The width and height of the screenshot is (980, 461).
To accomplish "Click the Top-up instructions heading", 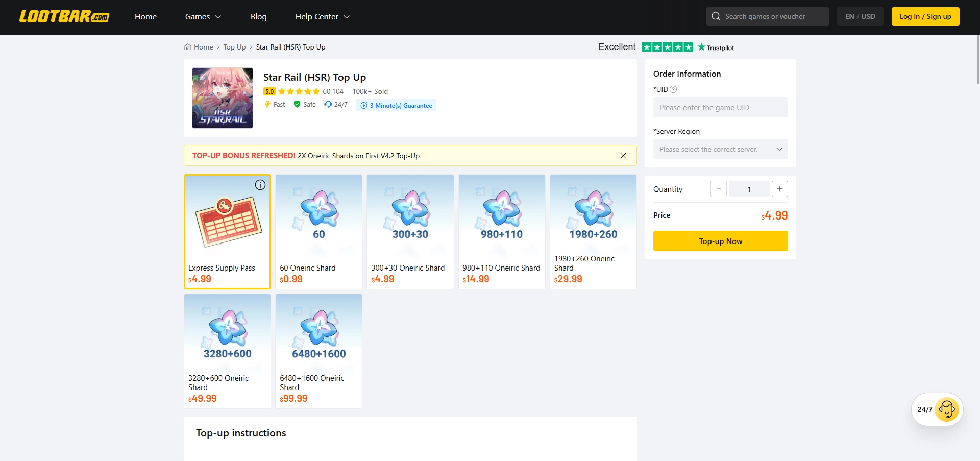I will (x=241, y=433).
